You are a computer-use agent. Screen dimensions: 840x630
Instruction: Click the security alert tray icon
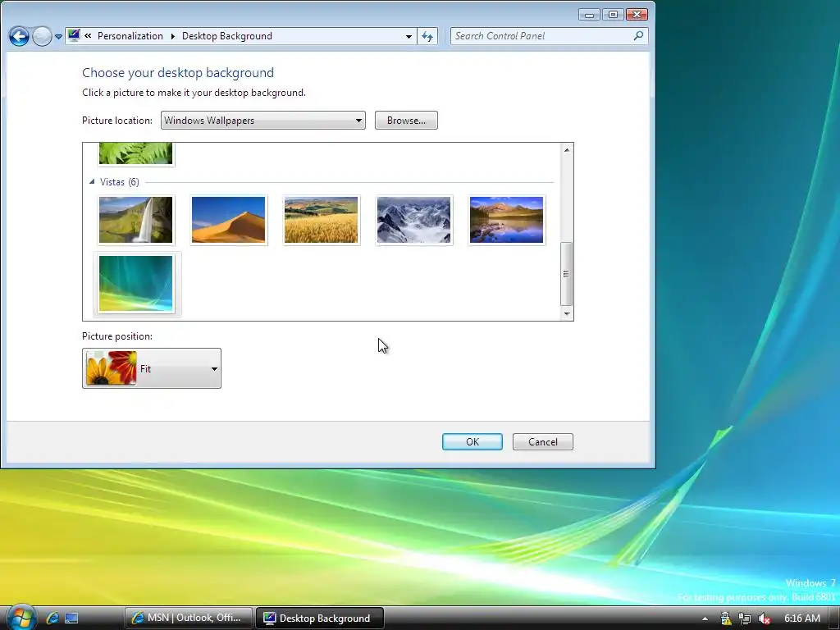(725, 619)
